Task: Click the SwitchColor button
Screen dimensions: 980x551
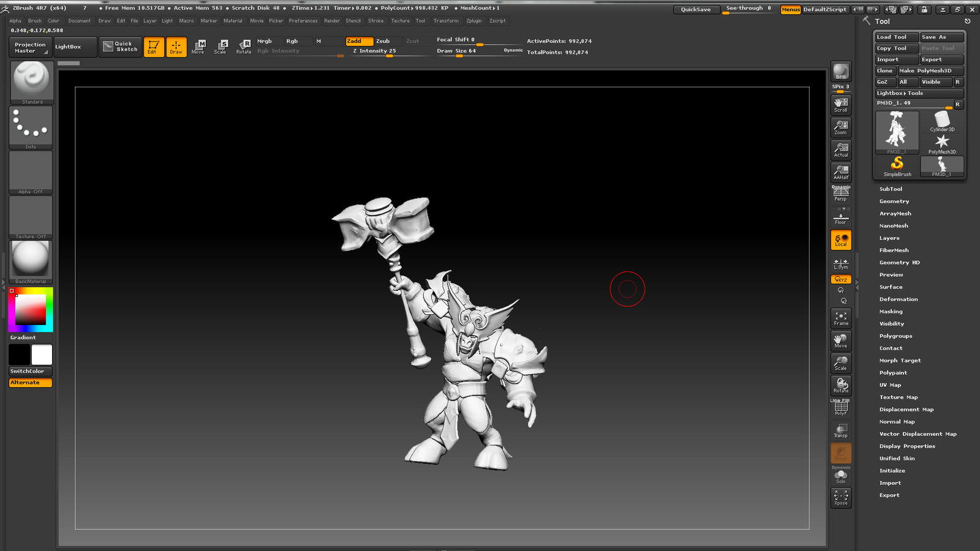Action: click(x=31, y=371)
